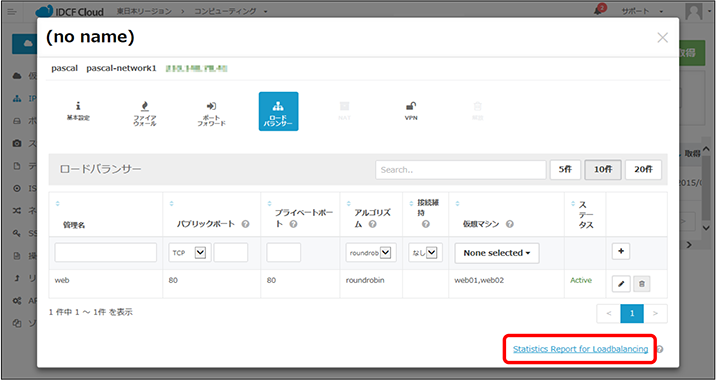Click the private port number input
This screenshot has width=716, height=380.
[284, 253]
